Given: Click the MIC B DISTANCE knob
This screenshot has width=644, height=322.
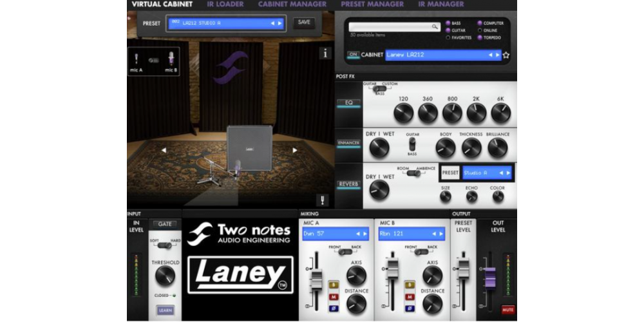Looking at the screenshot, I should pos(433,305).
